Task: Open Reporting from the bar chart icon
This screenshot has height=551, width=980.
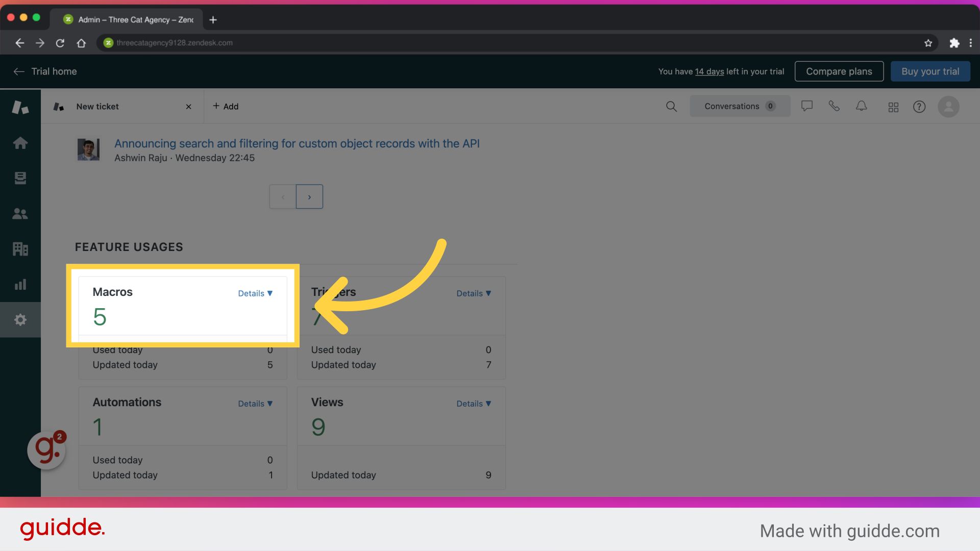Action: point(20,284)
